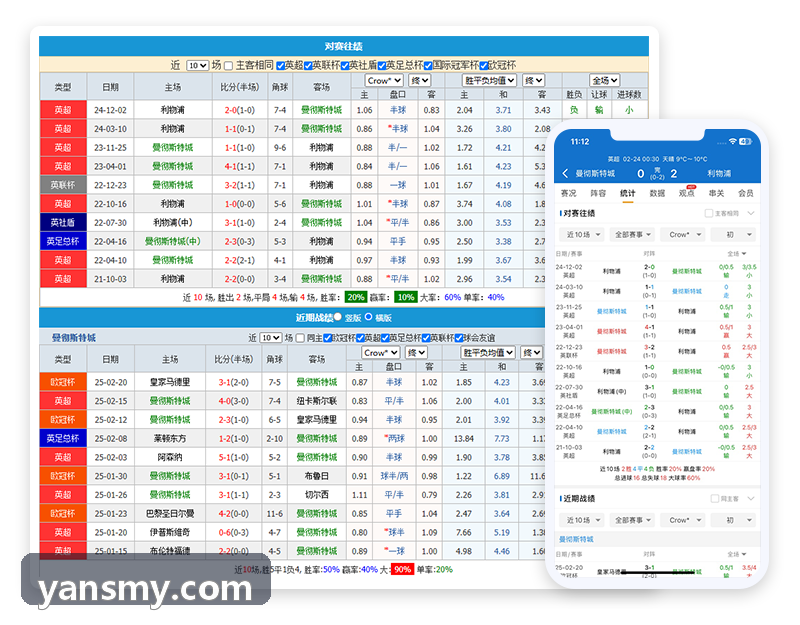Tick 同主 checkbox in recent results
800x625 pixels.
point(301,338)
